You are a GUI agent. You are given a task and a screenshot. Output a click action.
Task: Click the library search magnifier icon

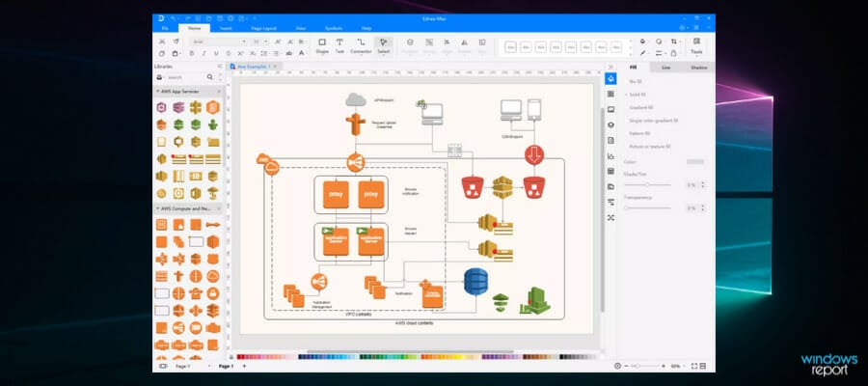click(210, 77)
